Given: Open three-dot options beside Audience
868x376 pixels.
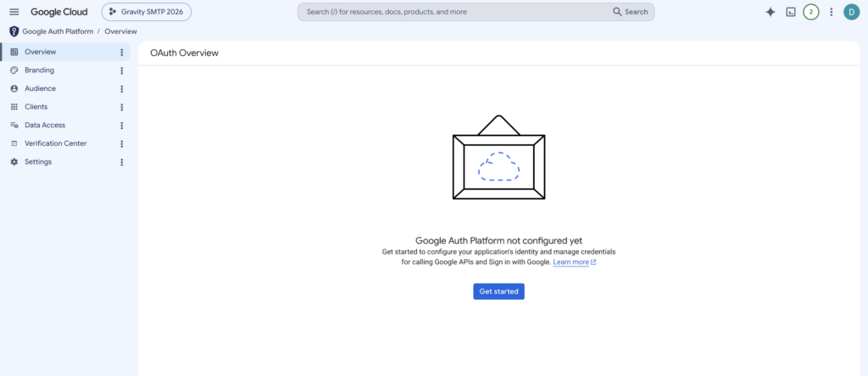Looking at the screenshot, I should pyautogui.click(x=122, y=89).
